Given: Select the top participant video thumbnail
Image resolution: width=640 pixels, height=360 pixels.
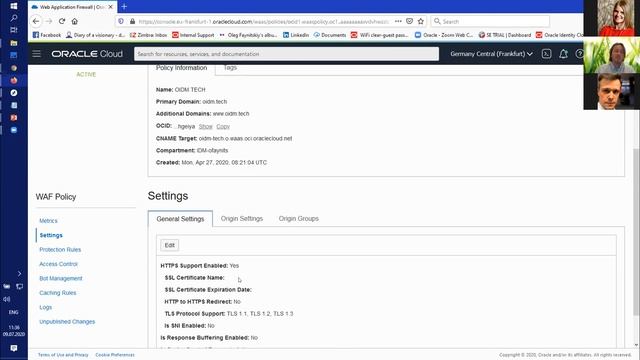Looking at the screenshot, I should 611,18.
